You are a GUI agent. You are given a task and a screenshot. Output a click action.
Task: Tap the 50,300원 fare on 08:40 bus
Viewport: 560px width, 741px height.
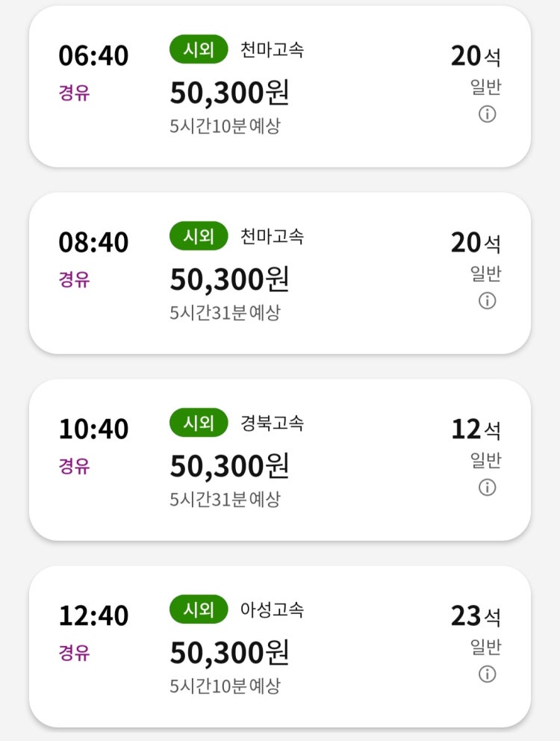pyautogui.click(x=229, y=279)
